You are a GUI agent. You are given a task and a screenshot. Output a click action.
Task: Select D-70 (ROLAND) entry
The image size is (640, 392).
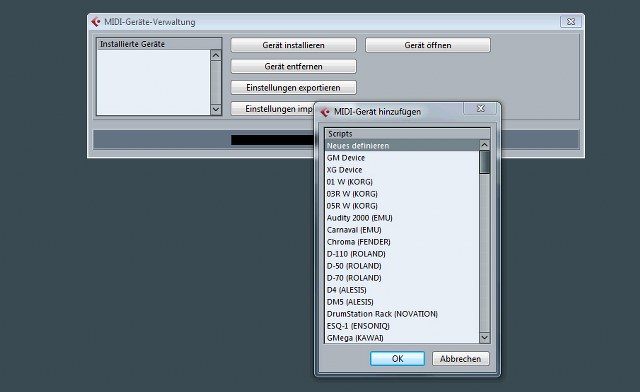coord(402,278)
